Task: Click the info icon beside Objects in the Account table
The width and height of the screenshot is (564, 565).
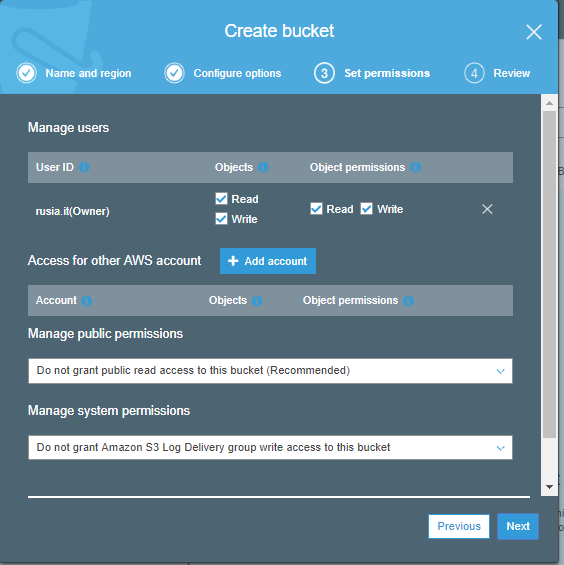Action: pos(257,301)
